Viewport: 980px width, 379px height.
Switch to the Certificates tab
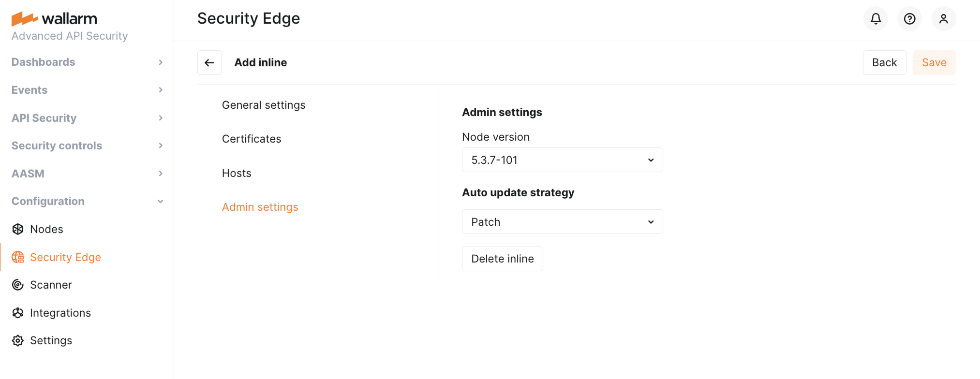[252, 139]
